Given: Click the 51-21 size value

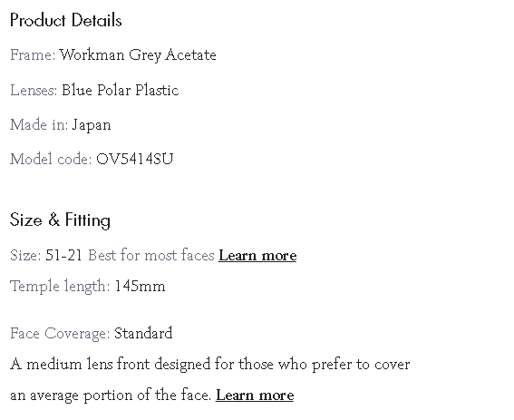Looking at the screenshot, I should [x=63, y=256].
